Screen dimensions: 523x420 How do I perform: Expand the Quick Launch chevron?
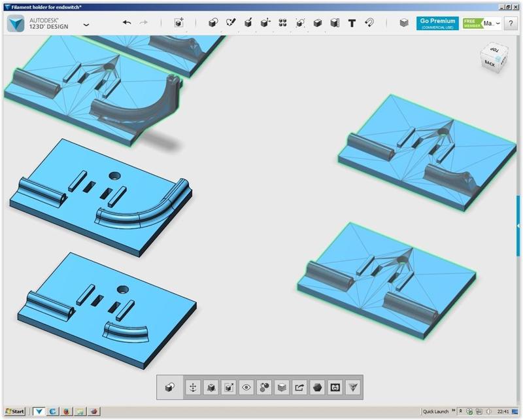(453, 411)
